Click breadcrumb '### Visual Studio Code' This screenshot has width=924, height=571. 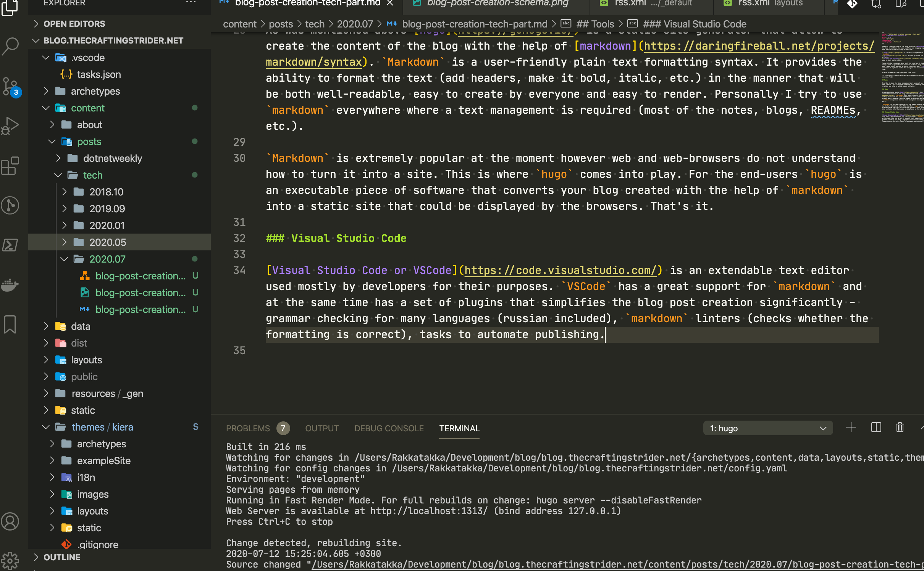694,24
